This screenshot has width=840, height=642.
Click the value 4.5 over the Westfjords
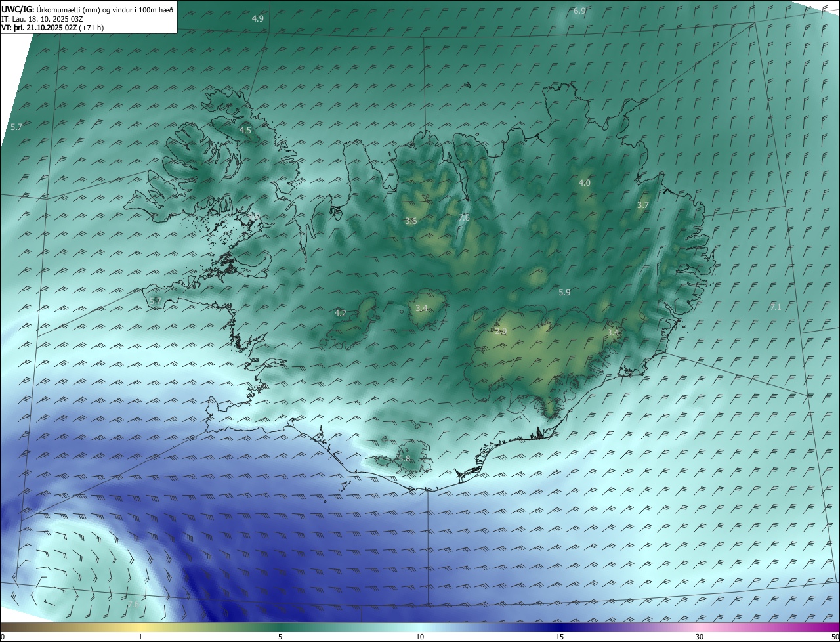coord(245,130)
